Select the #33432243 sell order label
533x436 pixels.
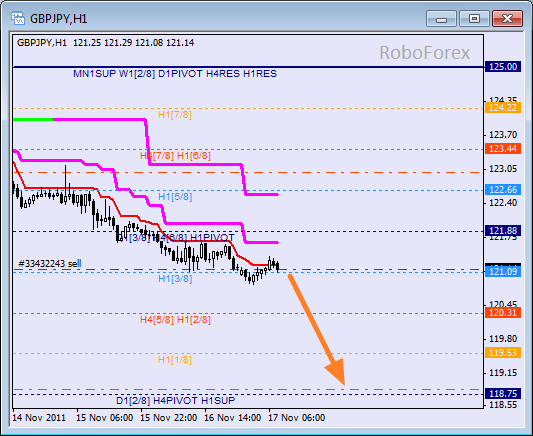[50, 263]
